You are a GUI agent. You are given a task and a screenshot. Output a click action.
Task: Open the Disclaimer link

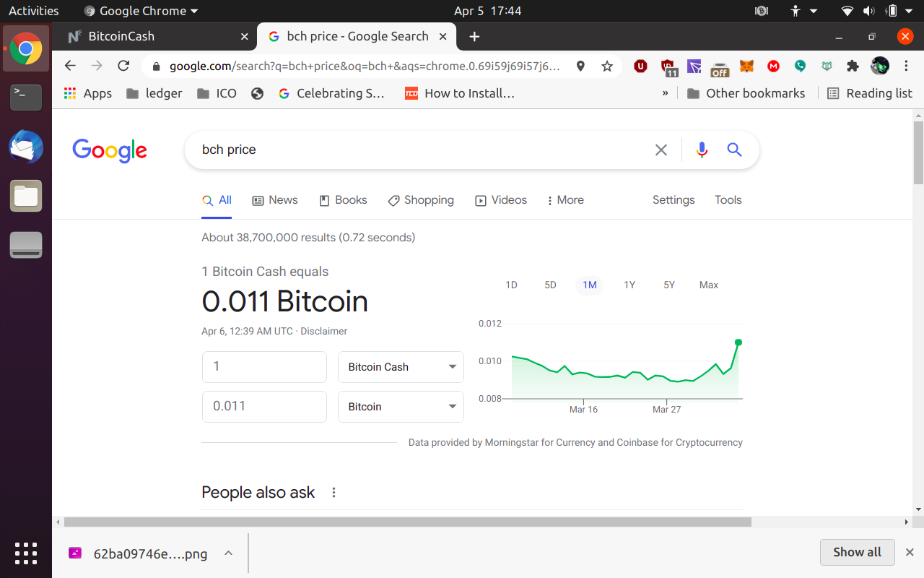(324, 331)
